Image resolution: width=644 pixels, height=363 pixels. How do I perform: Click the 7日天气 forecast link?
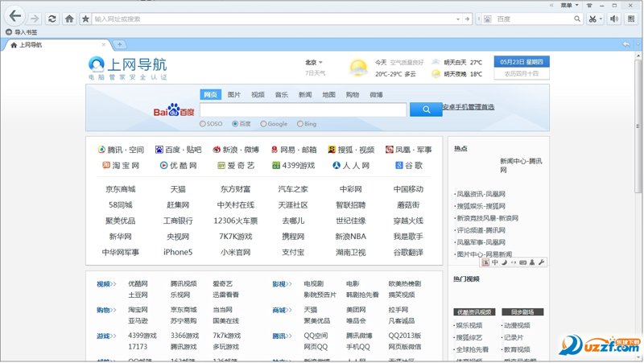pos(315,73)
